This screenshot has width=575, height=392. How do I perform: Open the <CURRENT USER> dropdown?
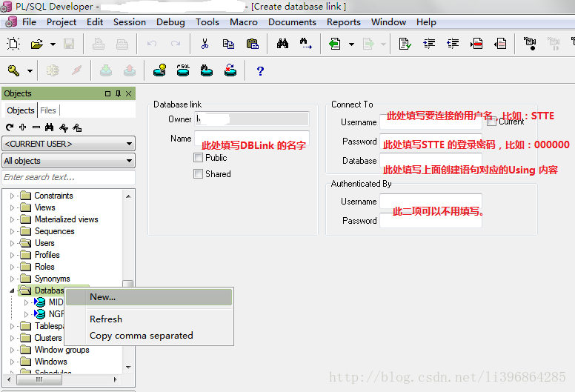coord(69,144)
